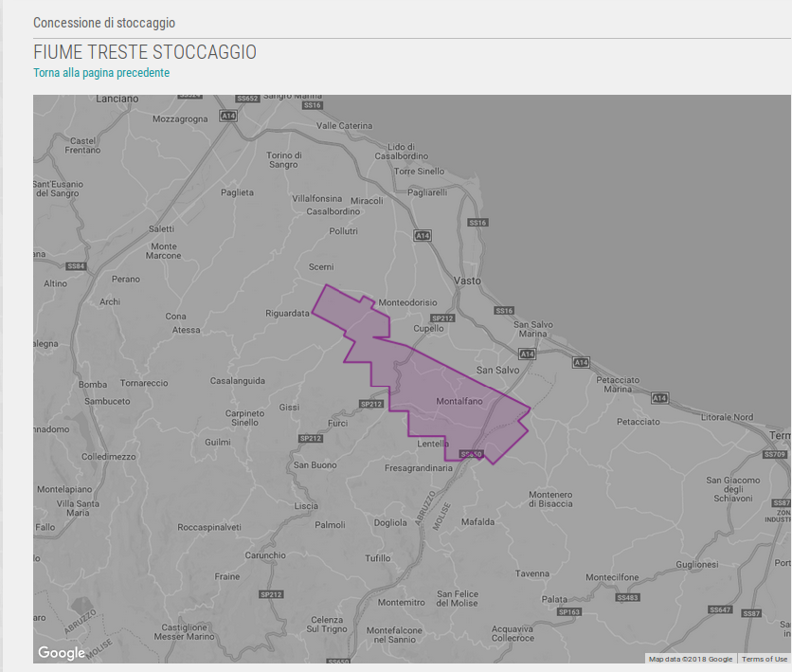Click the SP212 shield near Cupello
This screenshot has width=792, height=672.
click(442, 318)
